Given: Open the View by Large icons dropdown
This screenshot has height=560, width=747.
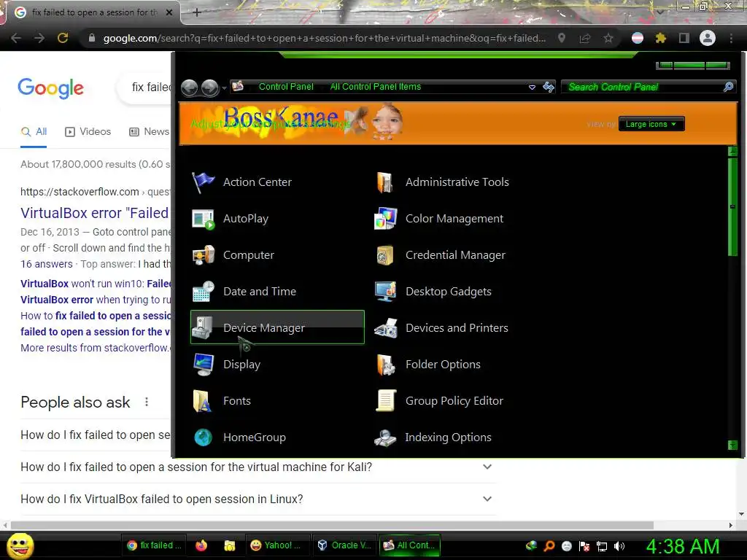Looking at the screenshot, I should coord(651,124).
